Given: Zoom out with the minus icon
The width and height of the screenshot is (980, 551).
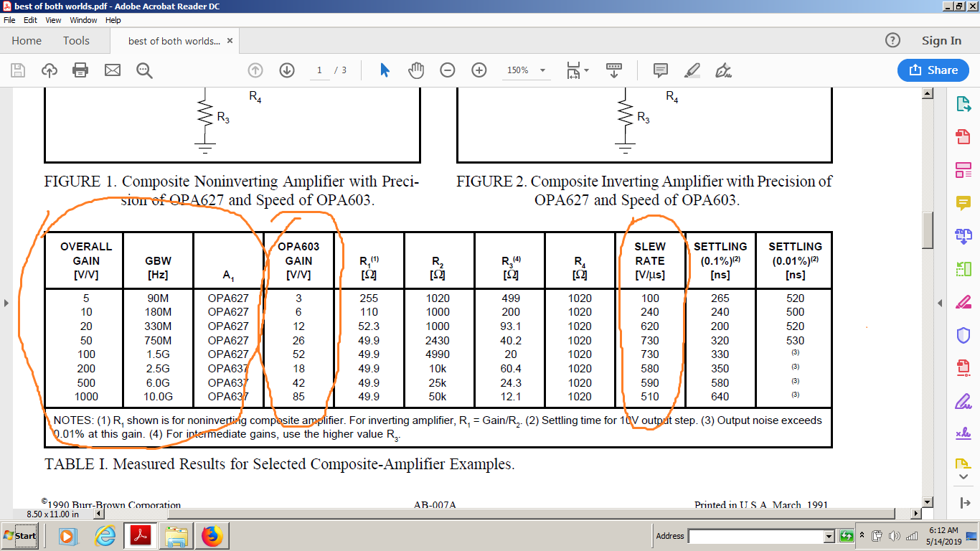Looking at the screenshot, I should [448, 70].
